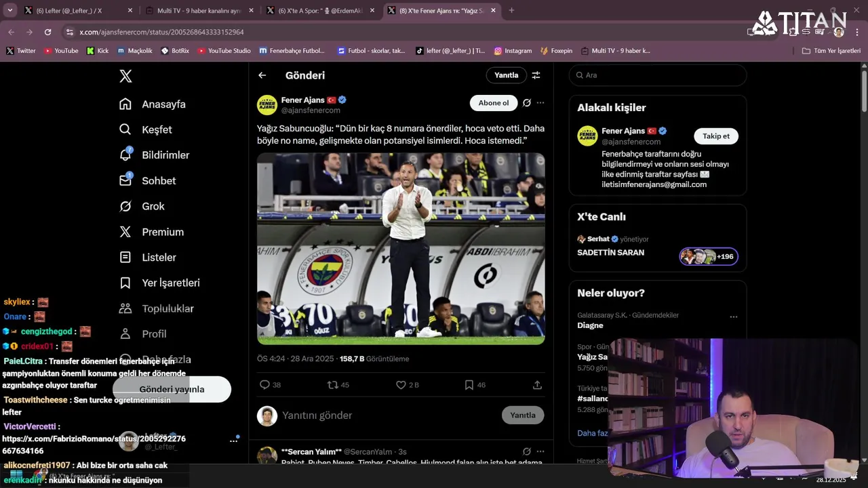Open Keşfet explore page
868x488 pixels.
(x=145, y=129)
